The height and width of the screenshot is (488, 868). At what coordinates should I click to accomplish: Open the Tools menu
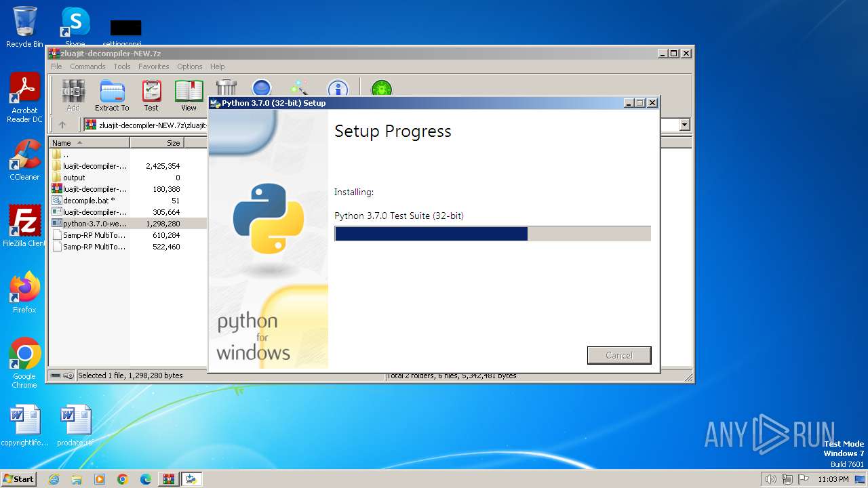click(x=122, y=66)
